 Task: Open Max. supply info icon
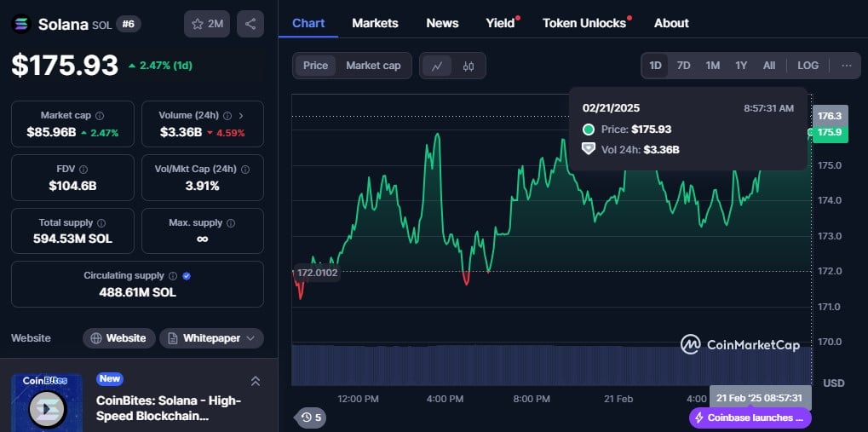pyautogui.click(x=231, y=222)
